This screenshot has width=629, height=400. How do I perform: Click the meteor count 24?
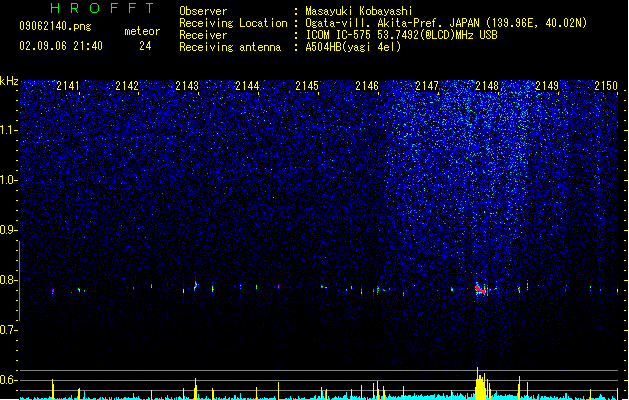coord(145,46)
